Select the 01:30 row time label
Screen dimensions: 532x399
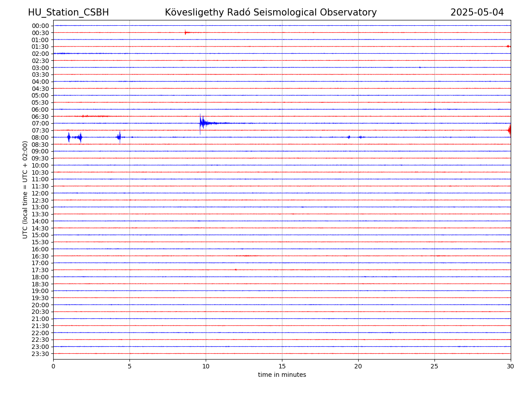[x=40, y=47]
